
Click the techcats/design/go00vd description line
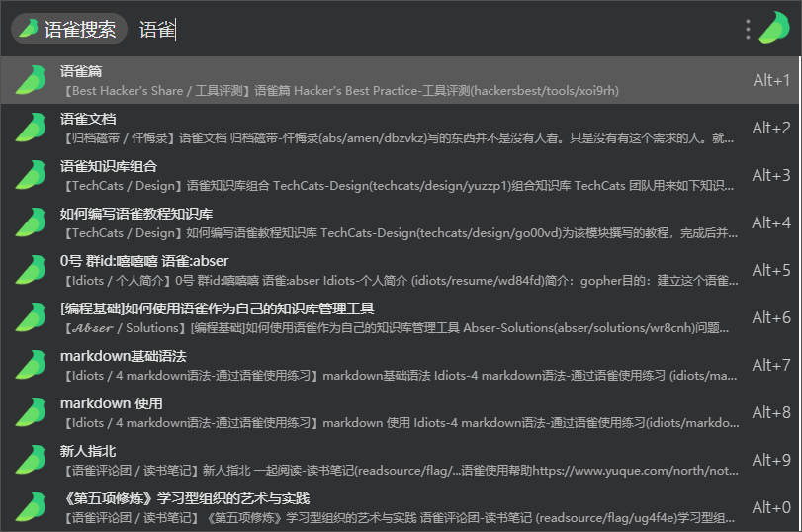pos(401,233)
